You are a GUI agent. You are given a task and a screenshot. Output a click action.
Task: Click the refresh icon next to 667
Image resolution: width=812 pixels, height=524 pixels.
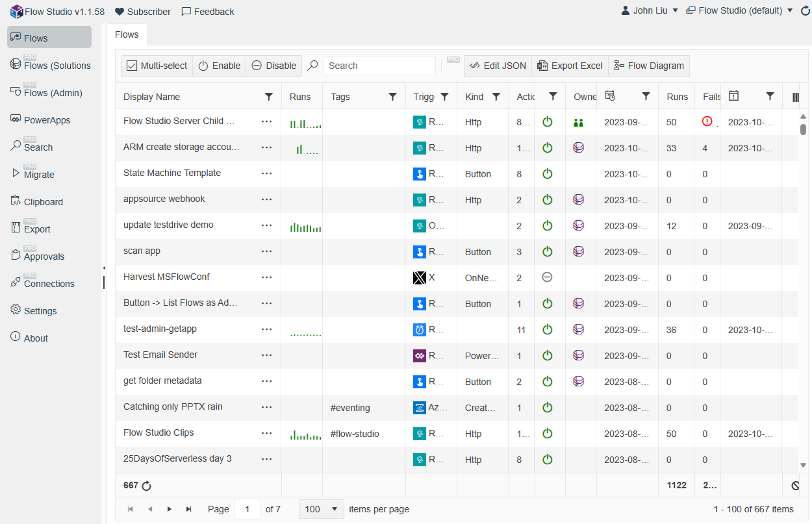[146, 486]
